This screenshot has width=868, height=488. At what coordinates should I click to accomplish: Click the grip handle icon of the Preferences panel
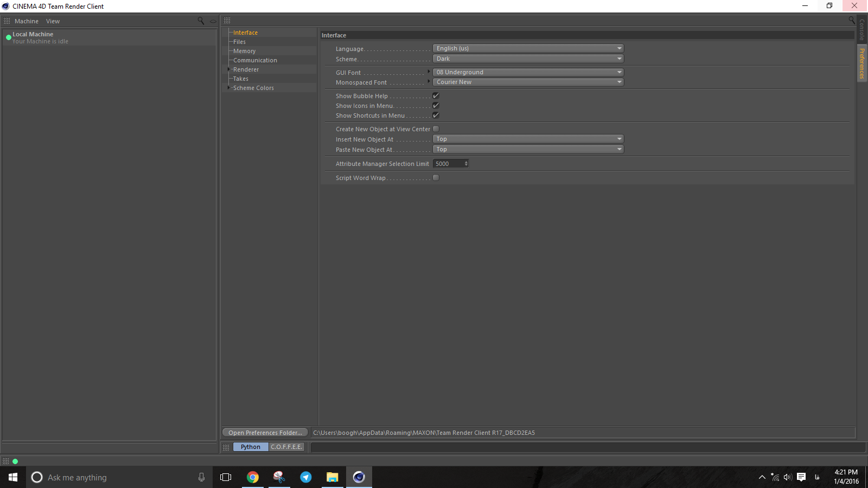(x=227, y=20)
